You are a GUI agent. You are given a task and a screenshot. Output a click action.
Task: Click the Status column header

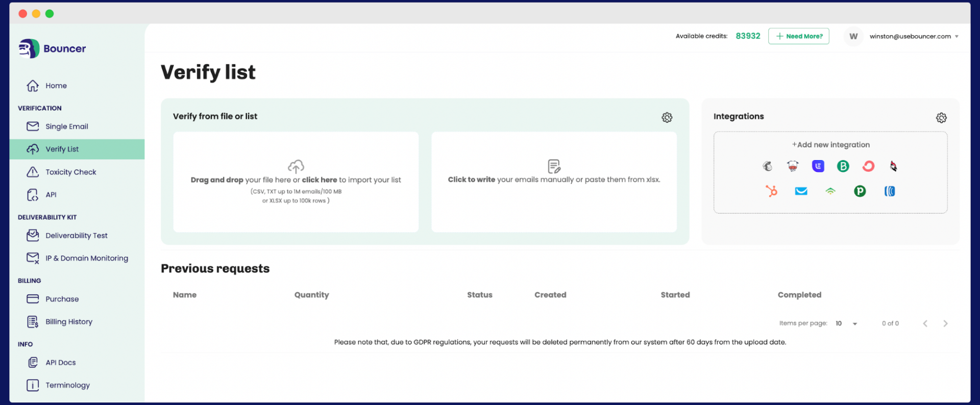tap(480, 295)
